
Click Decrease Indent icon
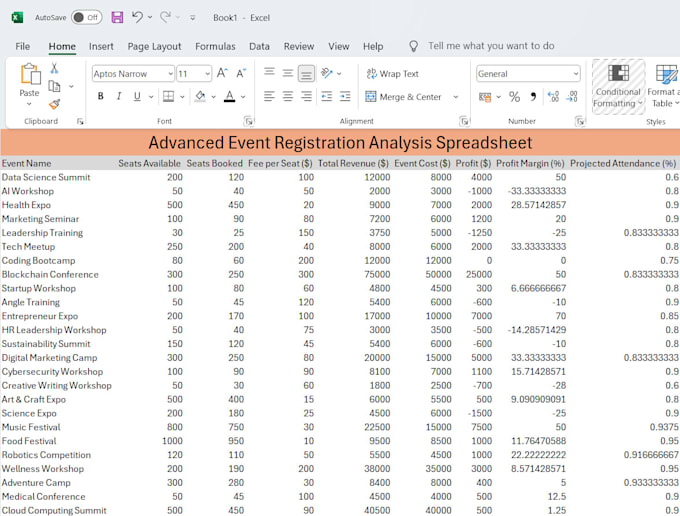point(327,96)
